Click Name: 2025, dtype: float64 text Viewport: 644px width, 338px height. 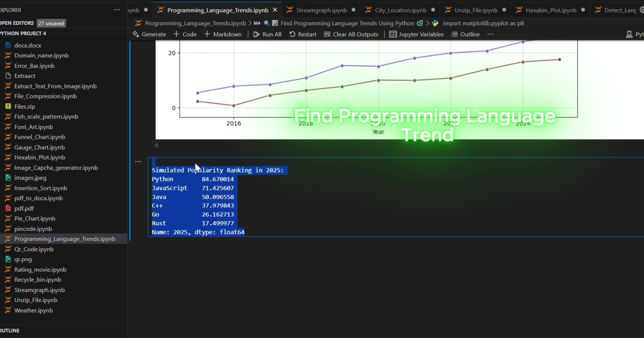click(x=198, y=232)
